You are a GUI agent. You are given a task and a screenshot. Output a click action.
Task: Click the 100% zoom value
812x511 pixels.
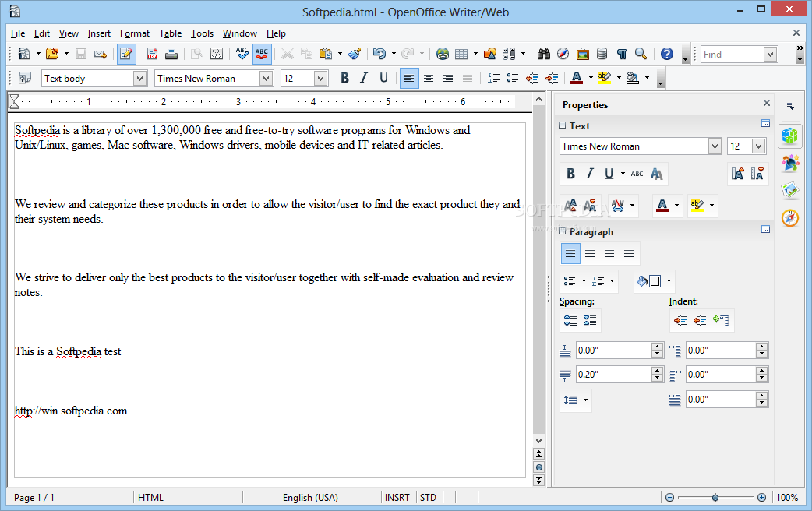(x=787, y=498)
